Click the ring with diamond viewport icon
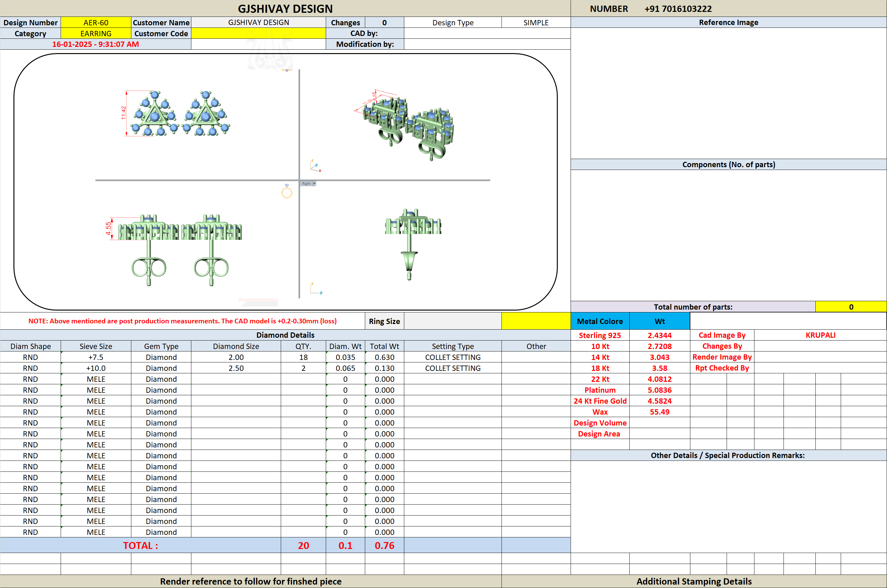This screenshot has height=588, width=887. pos(287,191)
